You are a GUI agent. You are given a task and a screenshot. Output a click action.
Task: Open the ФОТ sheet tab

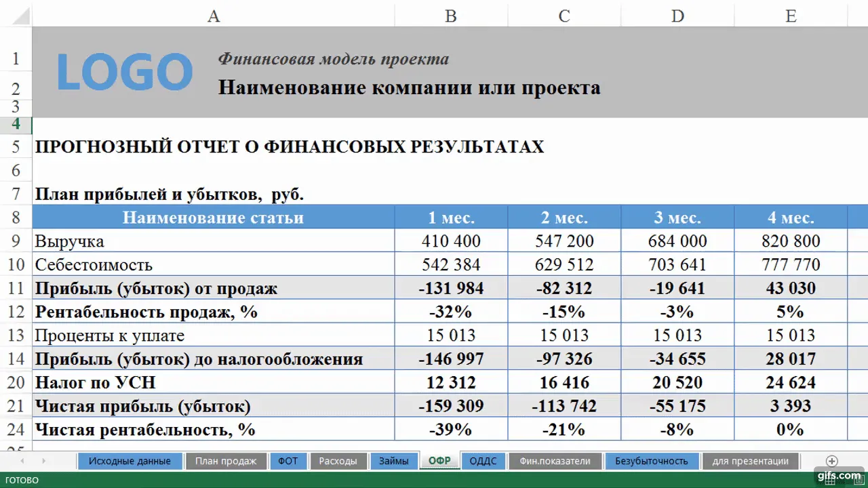click(x=288, y=461)
